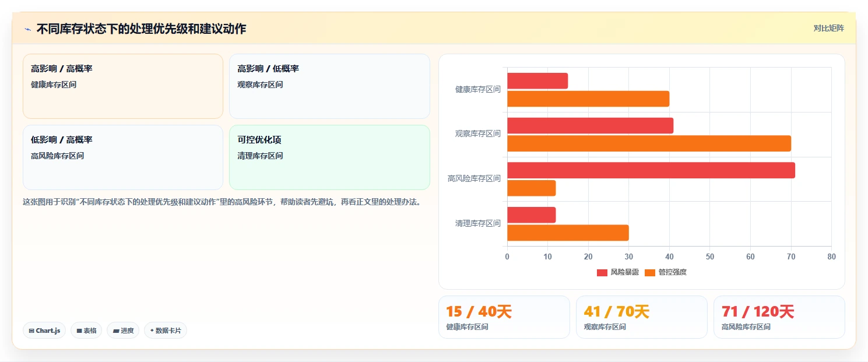This screenshot has width=868, height=362.
Task: Click the 表格 tag chip
Action: tap(86, 331)
